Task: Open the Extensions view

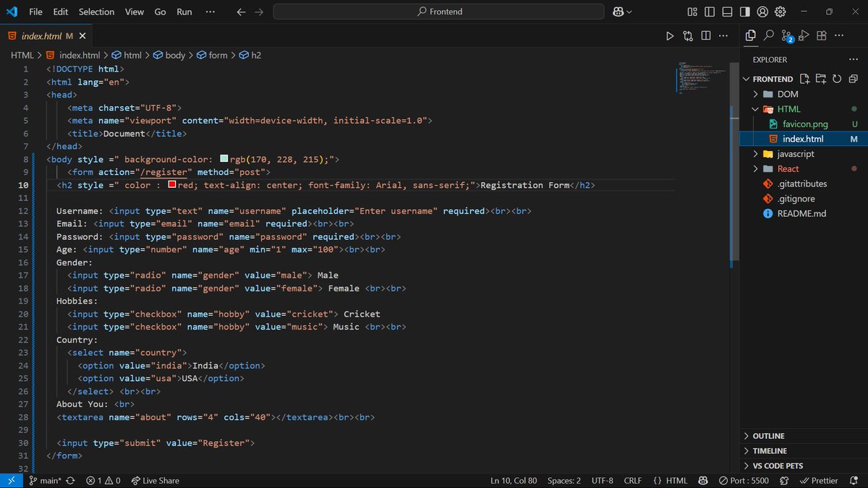Action: 821,35
